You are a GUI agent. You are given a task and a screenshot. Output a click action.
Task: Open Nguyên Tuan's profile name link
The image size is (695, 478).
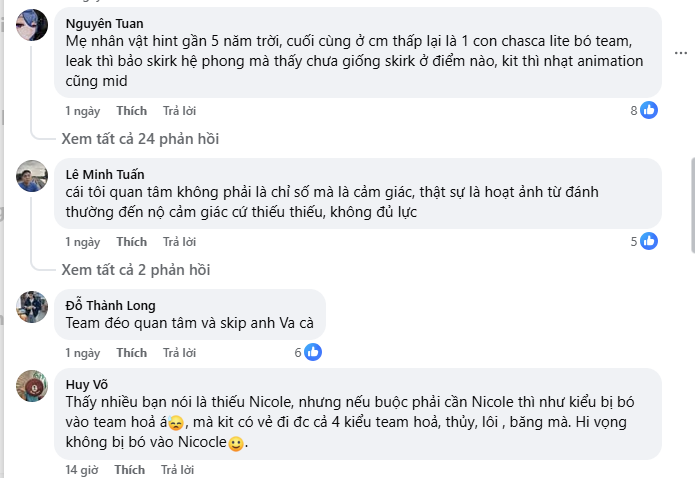pyautogui.click(x=104, y=23)
